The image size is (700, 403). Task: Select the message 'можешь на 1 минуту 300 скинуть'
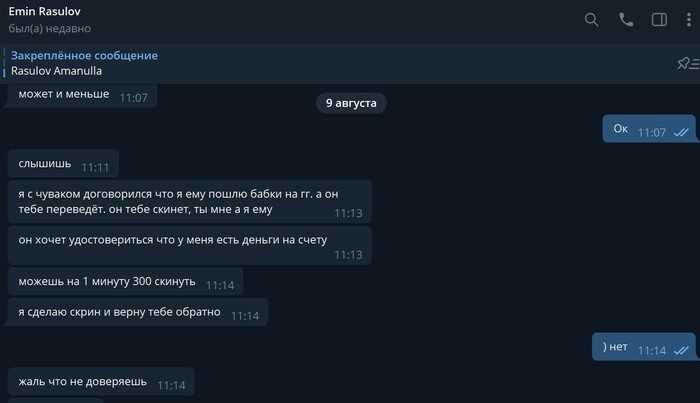click(x=125, y=282)
